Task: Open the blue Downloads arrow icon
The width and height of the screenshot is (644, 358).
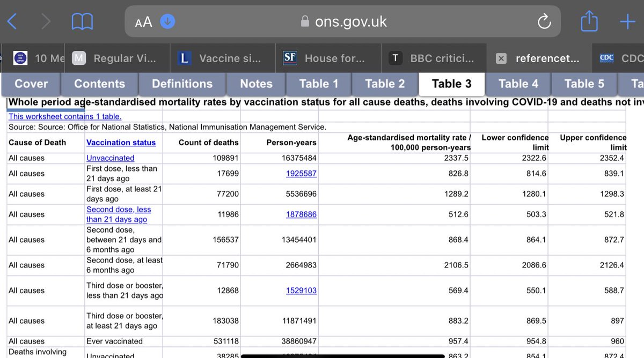Action: [x=167, y=21]
